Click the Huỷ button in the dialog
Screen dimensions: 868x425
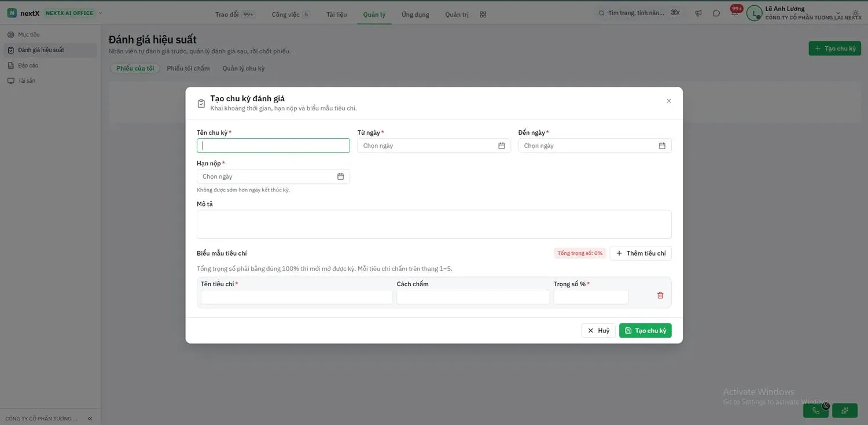[598, 331]
